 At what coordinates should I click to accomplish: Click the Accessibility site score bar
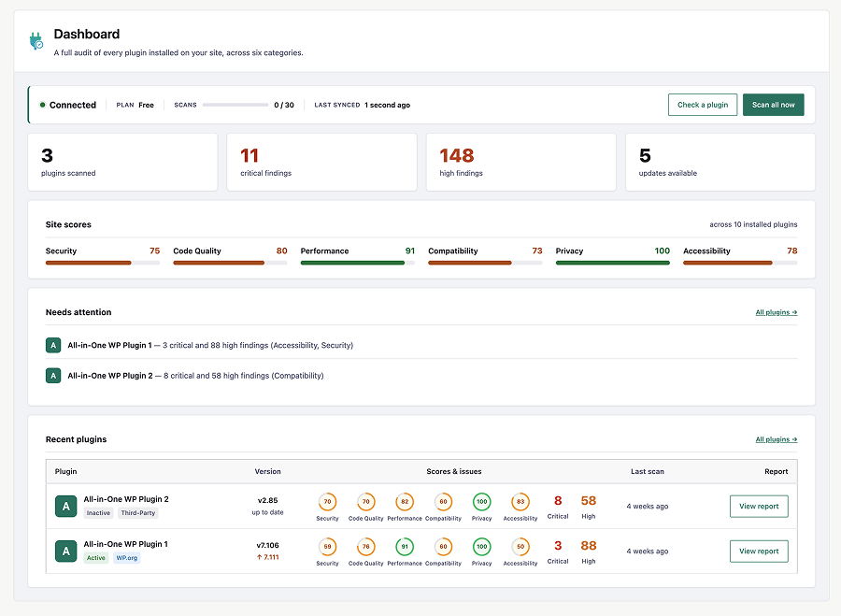pos(740,263)
